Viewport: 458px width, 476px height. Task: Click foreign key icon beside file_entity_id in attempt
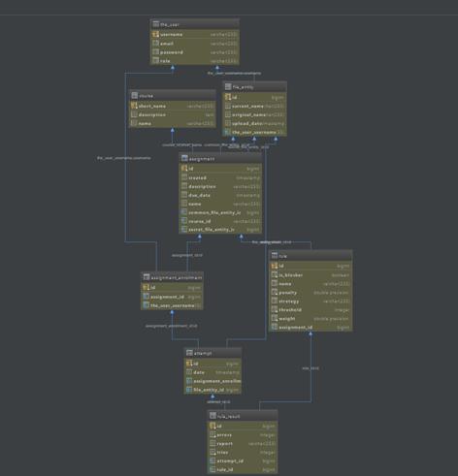tap(189, 390)
